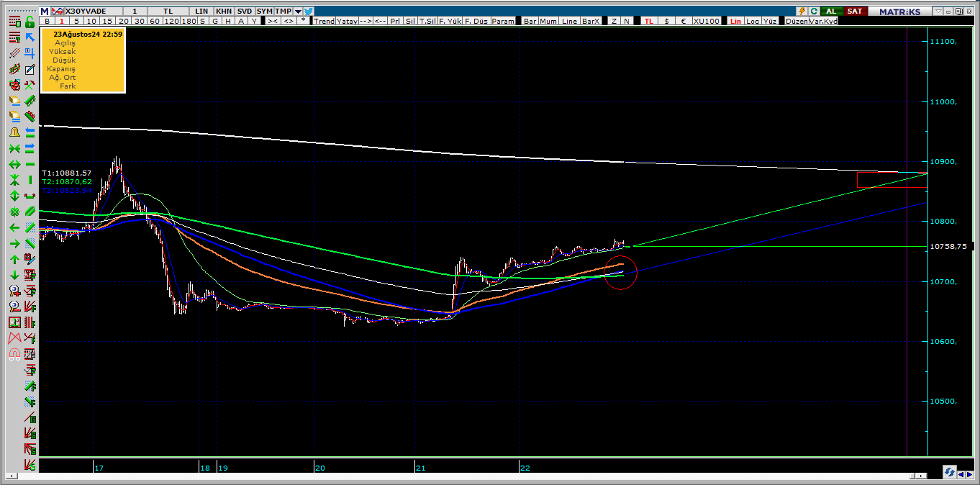Open SVD in the title bar
The image size is (980, 485).
point(245,12)
